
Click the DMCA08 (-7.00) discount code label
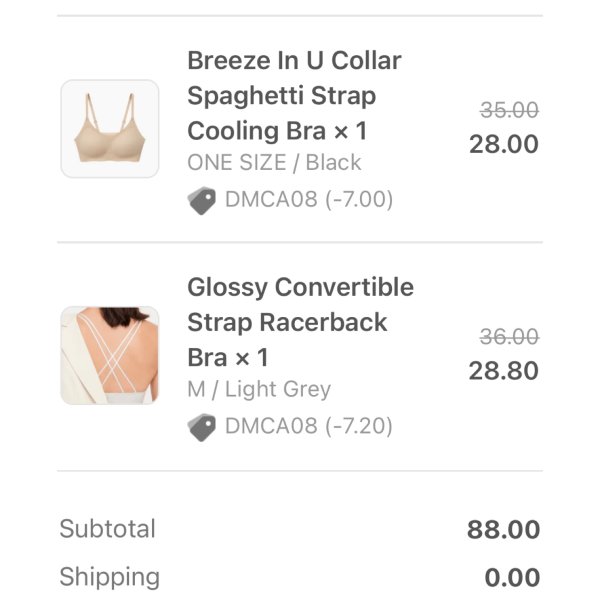pos(309,200)
